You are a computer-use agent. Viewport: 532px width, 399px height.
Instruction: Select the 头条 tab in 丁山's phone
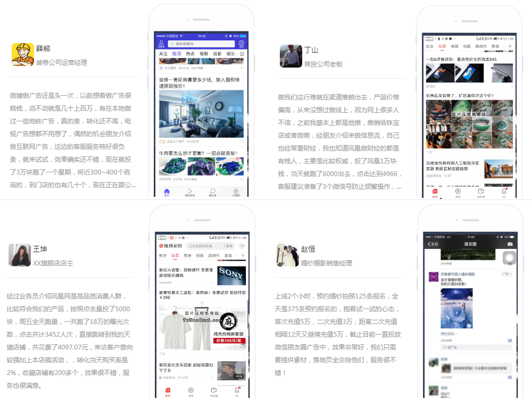(x=442, y=46)
